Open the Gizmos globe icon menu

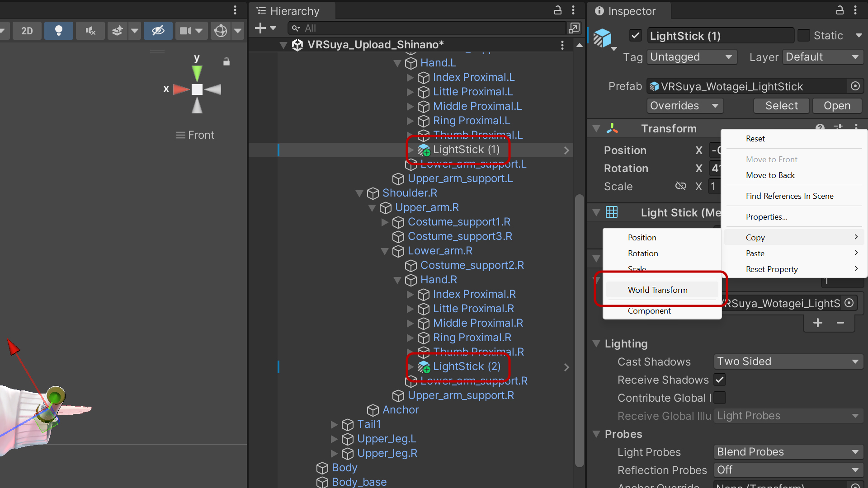click(x=221, y=31)
